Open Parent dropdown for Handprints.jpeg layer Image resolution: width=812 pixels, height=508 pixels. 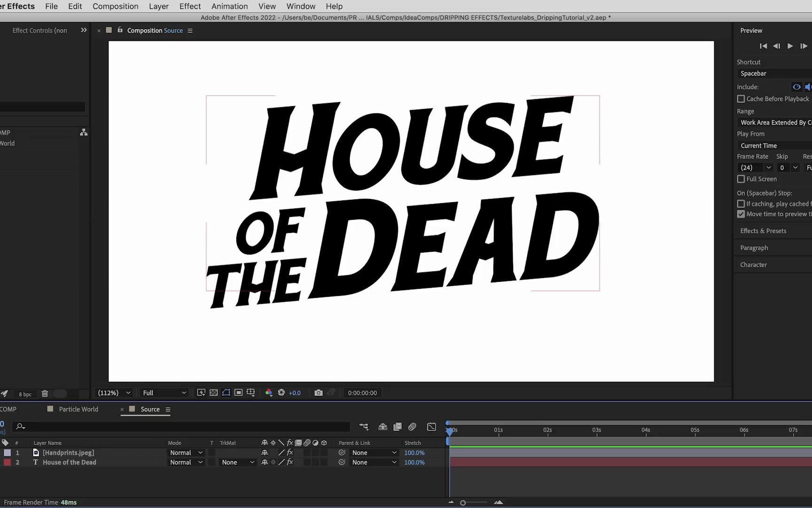click(374, 452)
